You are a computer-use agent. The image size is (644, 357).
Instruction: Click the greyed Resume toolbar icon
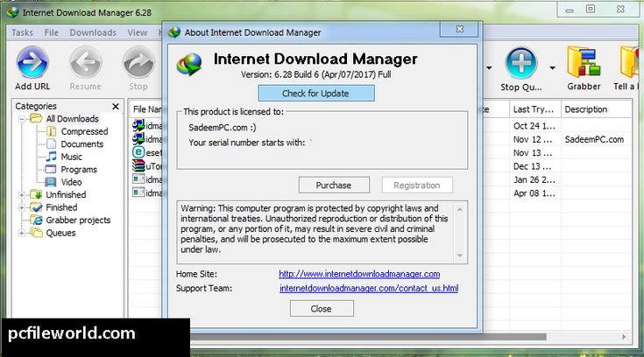(86, 62)
